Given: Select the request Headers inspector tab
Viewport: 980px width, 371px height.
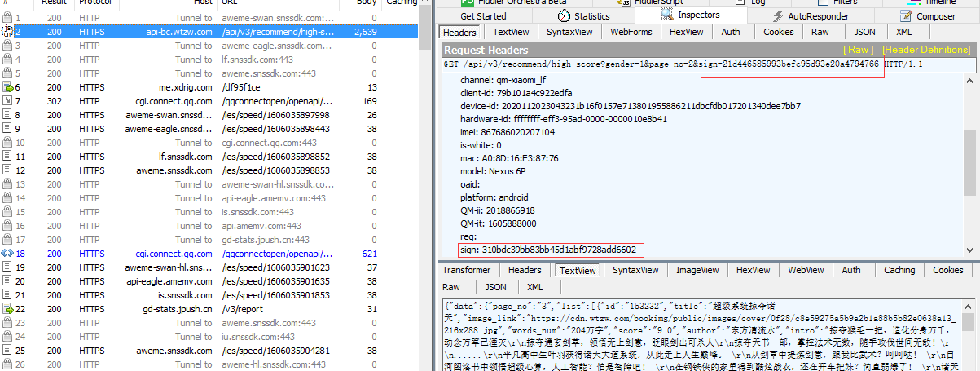Looking at the screenshot, I should pos(461,32).
